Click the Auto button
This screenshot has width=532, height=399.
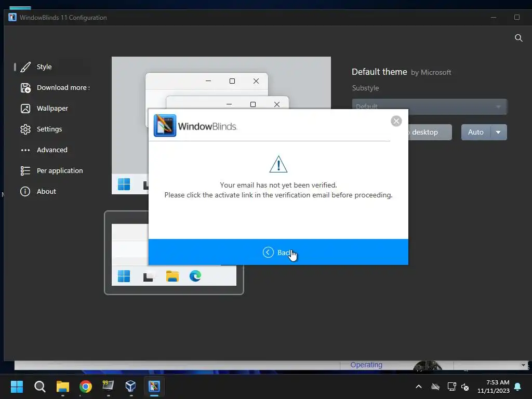tap(476, 132)
